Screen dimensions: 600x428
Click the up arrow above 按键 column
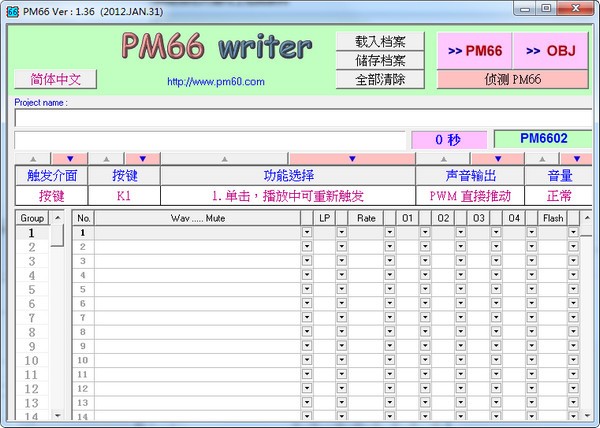tap(107, 158)
